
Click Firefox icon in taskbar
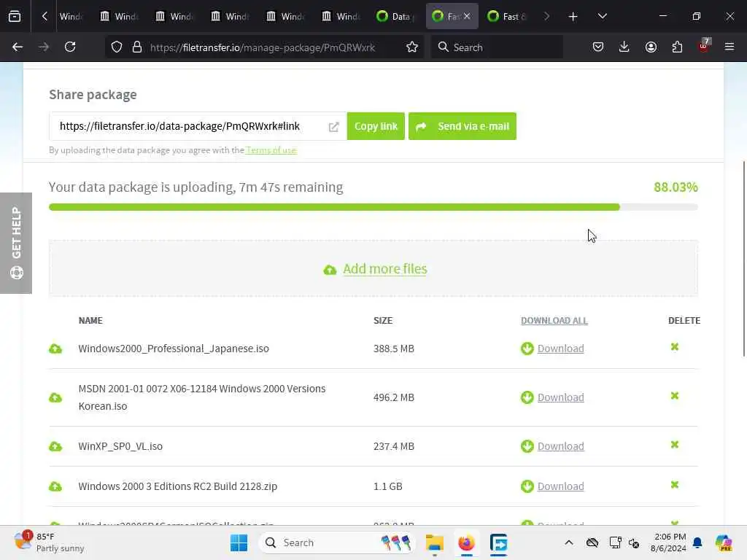point(466,542)
